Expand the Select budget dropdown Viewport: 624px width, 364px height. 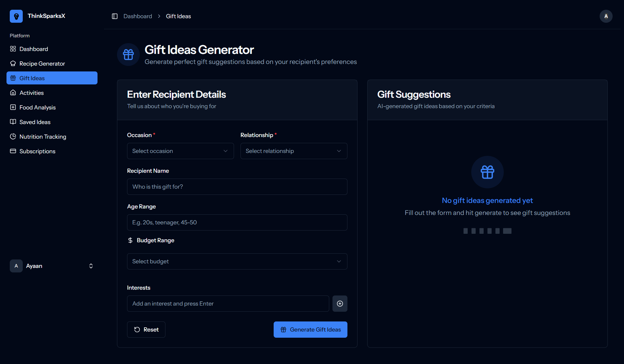[x=237, y=261]
